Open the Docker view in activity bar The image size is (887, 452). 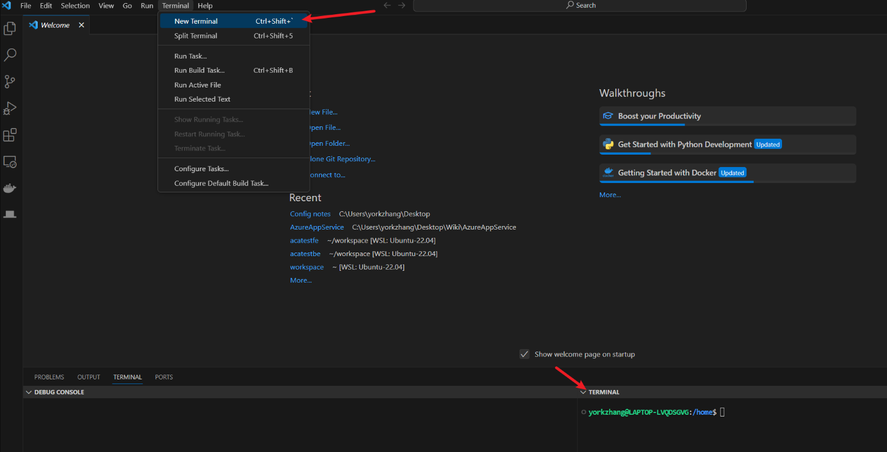[10, 188]
